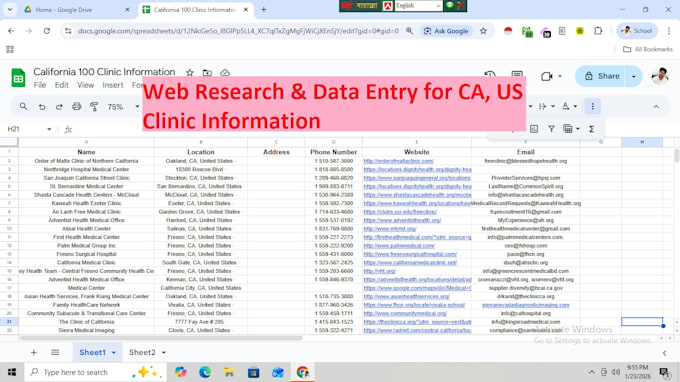Expand the Share options dropdown arrow
This screenshot has height=382, width=680.
[x=634, y=76]
